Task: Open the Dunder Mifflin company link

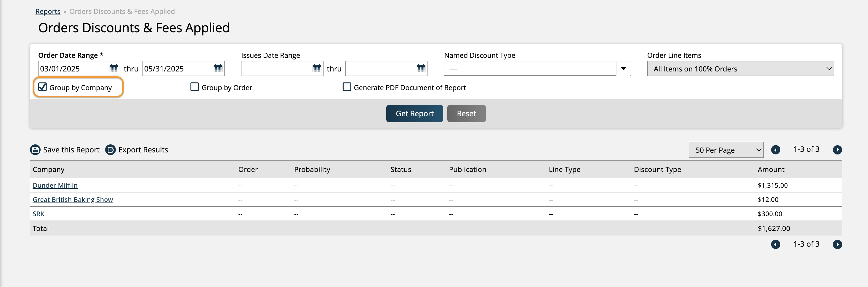Action: (55, 186)
